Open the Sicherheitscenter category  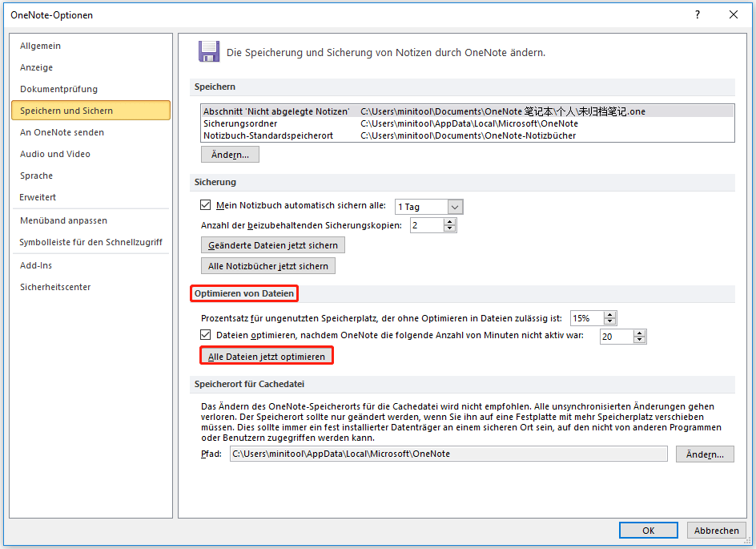pos(55,287)
